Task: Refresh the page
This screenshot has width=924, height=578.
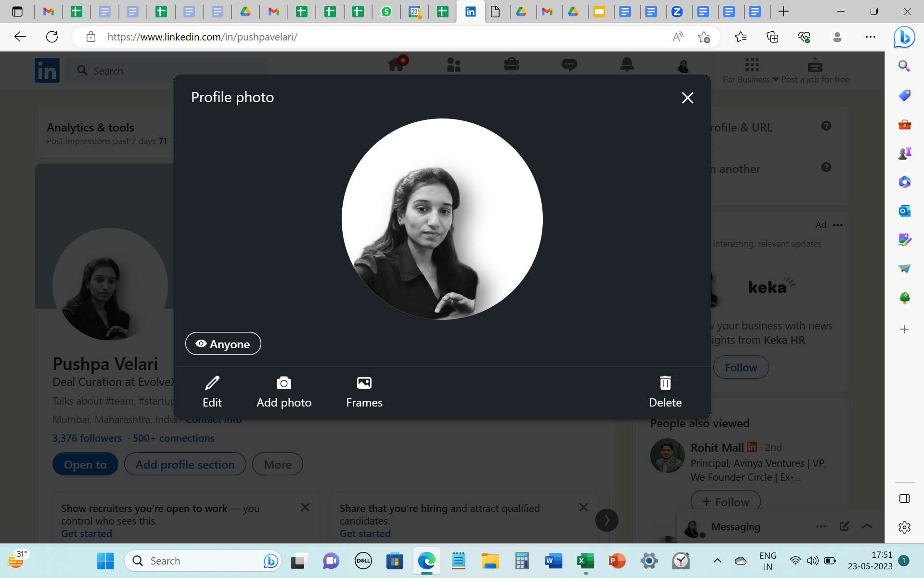Action: click(x=52, y=37)
